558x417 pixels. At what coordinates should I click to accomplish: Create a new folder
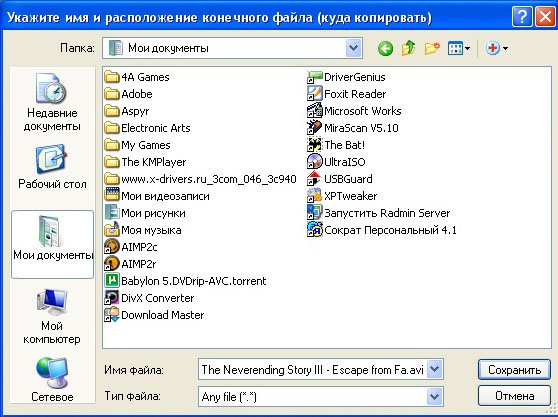(432, 48)
